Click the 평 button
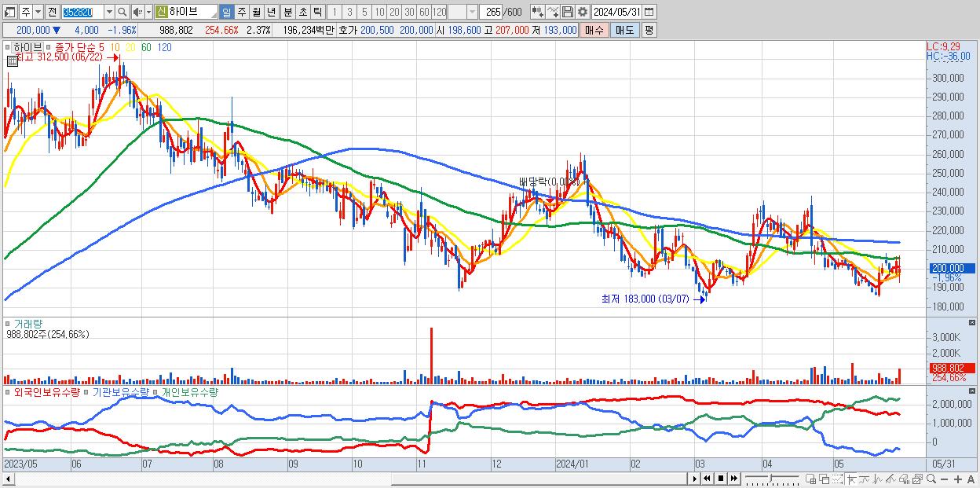Viewport: 980px width, 488px height. [649, 30]
